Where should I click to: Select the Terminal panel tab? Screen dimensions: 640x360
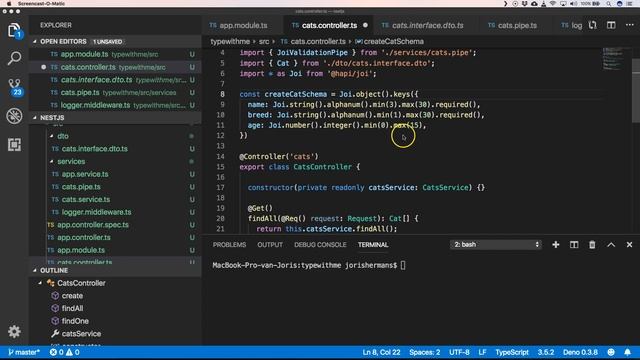tap(373, 244)
